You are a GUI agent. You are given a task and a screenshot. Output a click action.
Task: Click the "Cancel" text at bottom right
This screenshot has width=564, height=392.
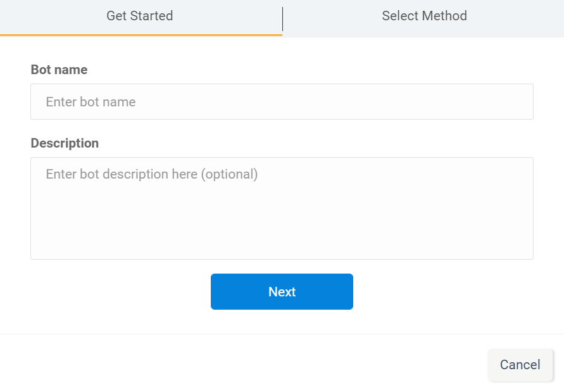pyautogui.click(x=520, y=365)
